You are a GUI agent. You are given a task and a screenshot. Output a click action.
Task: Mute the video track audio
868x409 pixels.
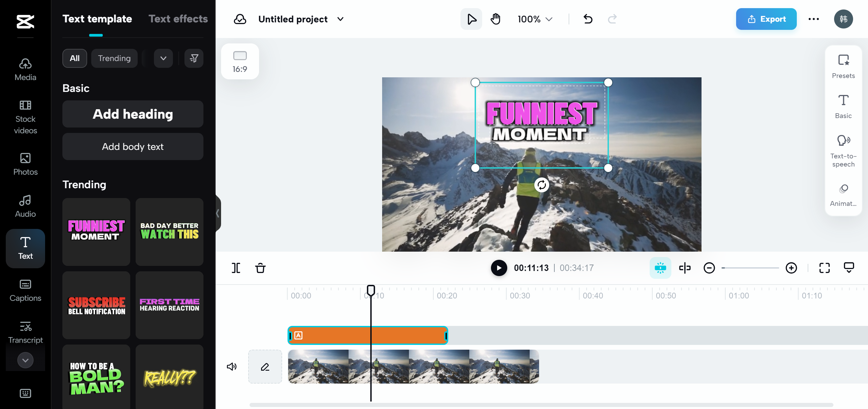click(232, 367)
